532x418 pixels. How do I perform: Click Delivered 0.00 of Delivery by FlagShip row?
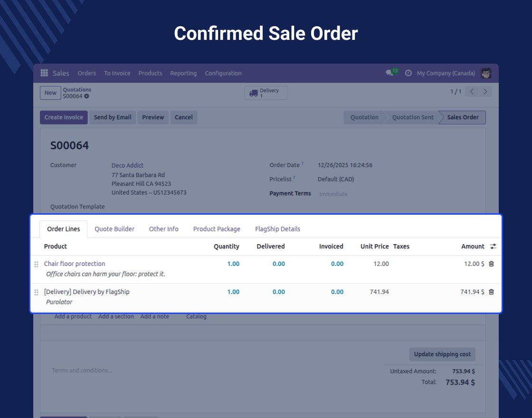coord(278,292)
